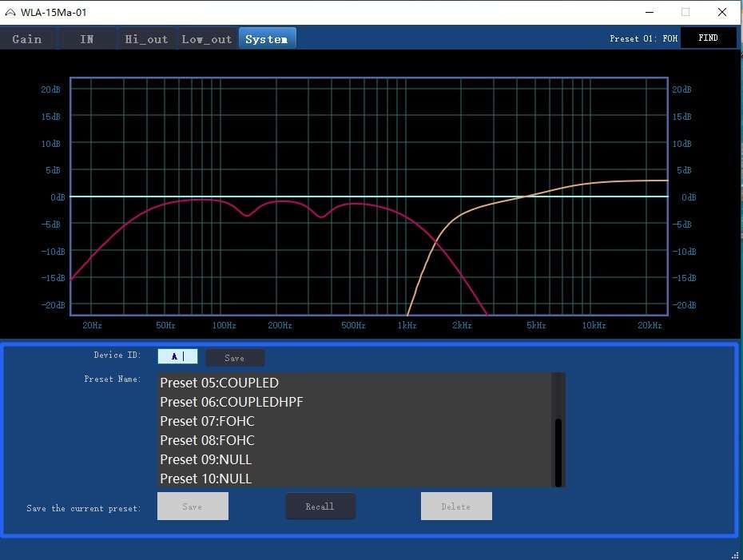Click the System tab

266,38
